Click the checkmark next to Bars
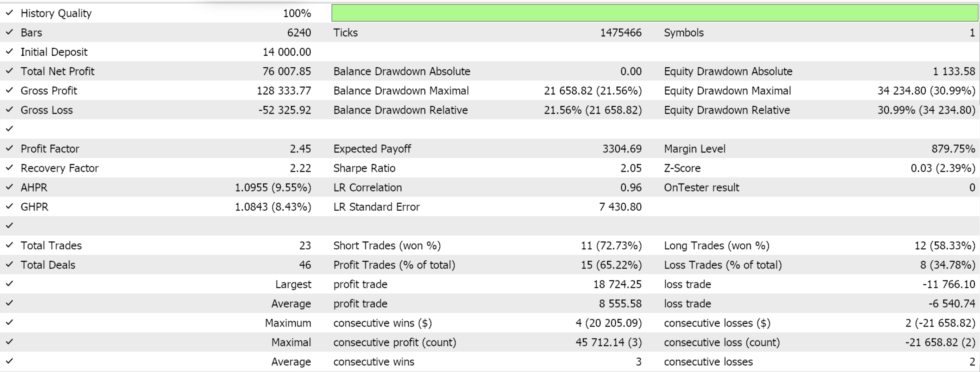 [x=10, y=32]
